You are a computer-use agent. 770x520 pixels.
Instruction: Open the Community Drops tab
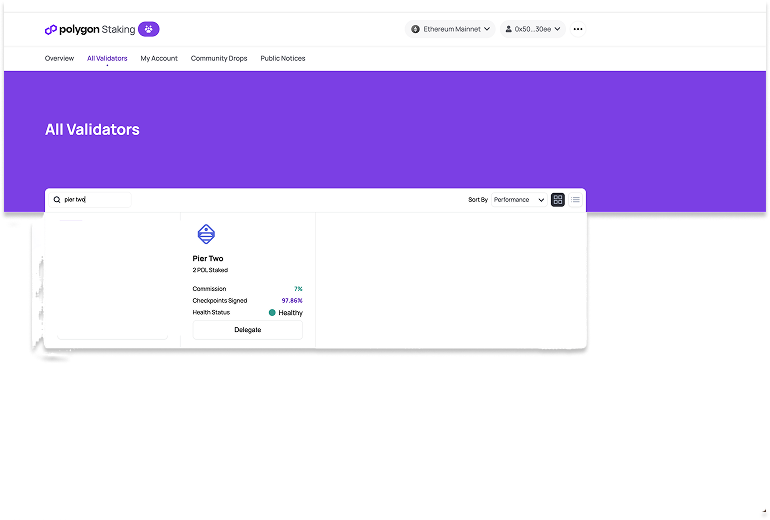click(x=219, y=58)
